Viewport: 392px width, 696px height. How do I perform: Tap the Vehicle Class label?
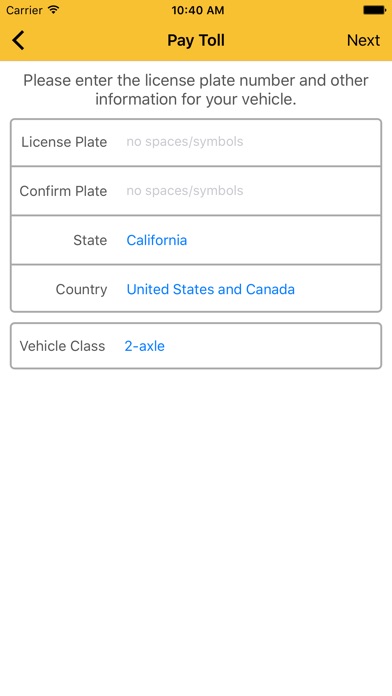coord(62,346)
